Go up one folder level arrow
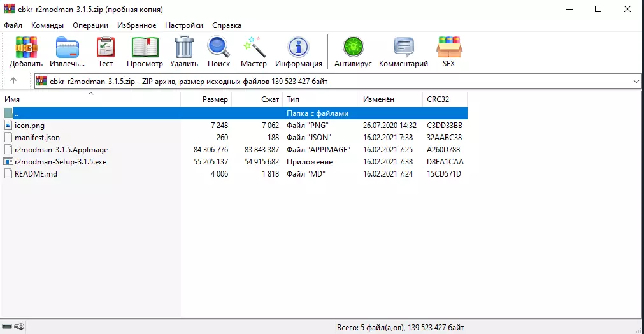Viewport: 644px width, 334px height. point(13,81)
